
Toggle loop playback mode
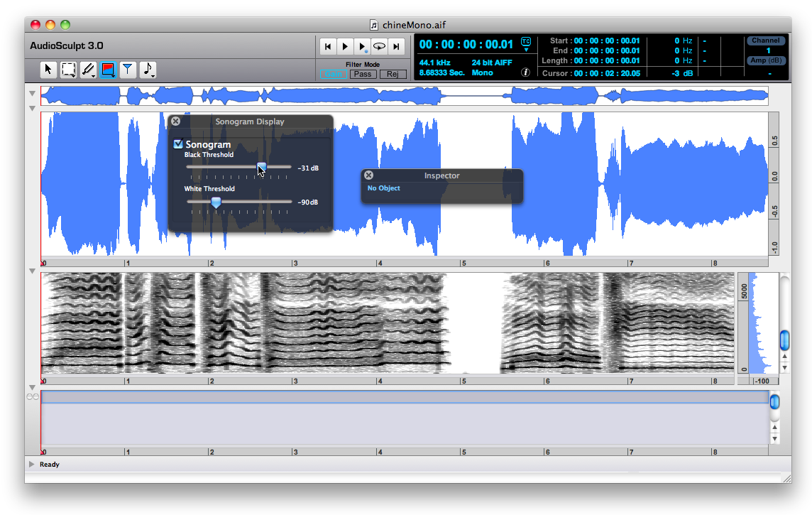point(380,46)
